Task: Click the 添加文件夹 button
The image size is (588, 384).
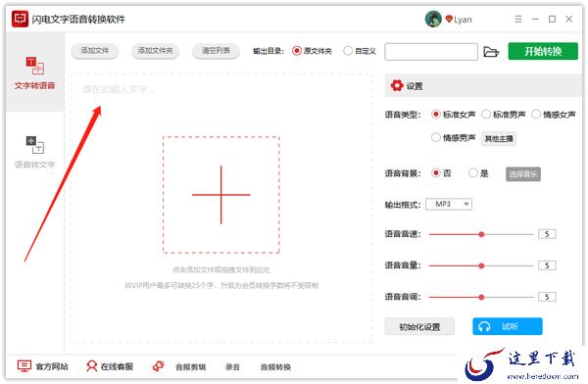Action: pyautogui.click(x=155, y=51)
